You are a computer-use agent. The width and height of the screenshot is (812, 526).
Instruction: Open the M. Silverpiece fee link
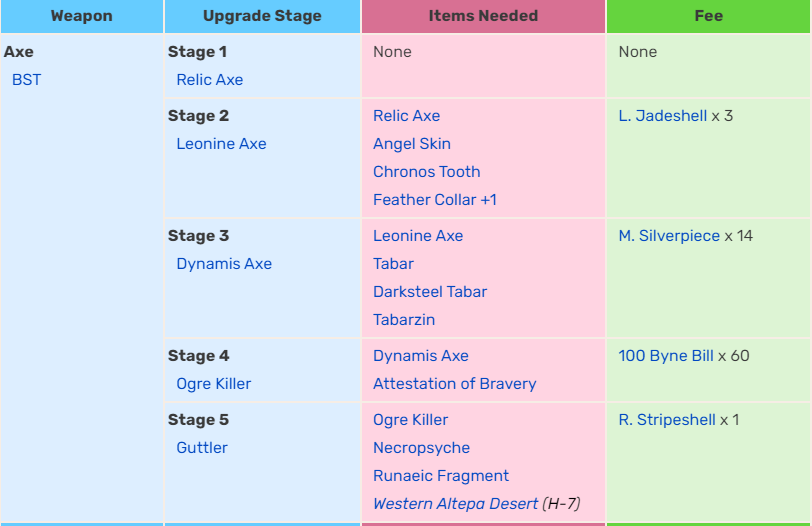669,236
